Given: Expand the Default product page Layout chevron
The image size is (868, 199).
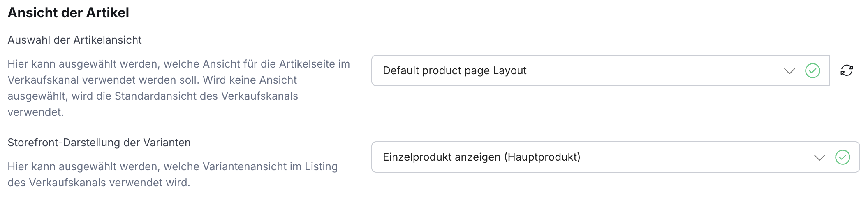Looking at the screenshot, I should coord(789,71).
